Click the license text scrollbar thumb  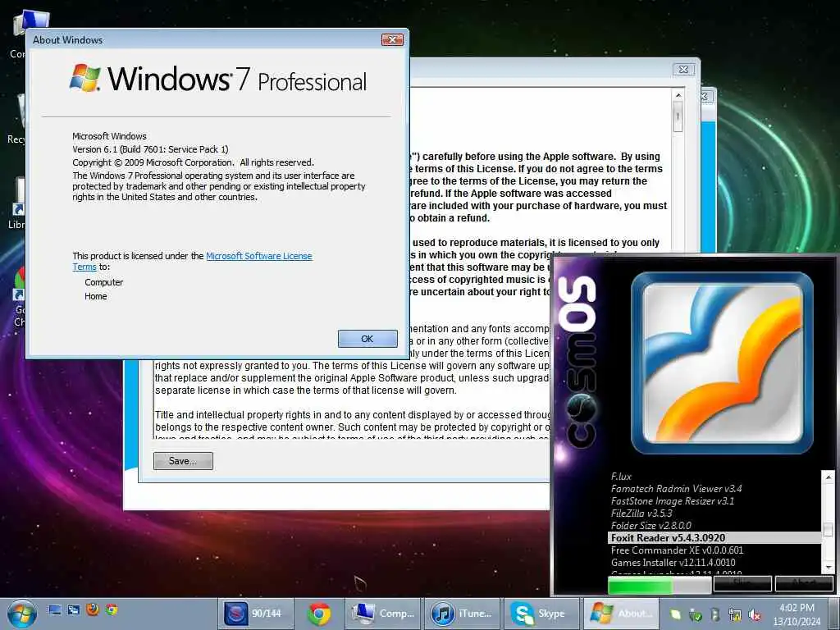[x=678, y=116]
